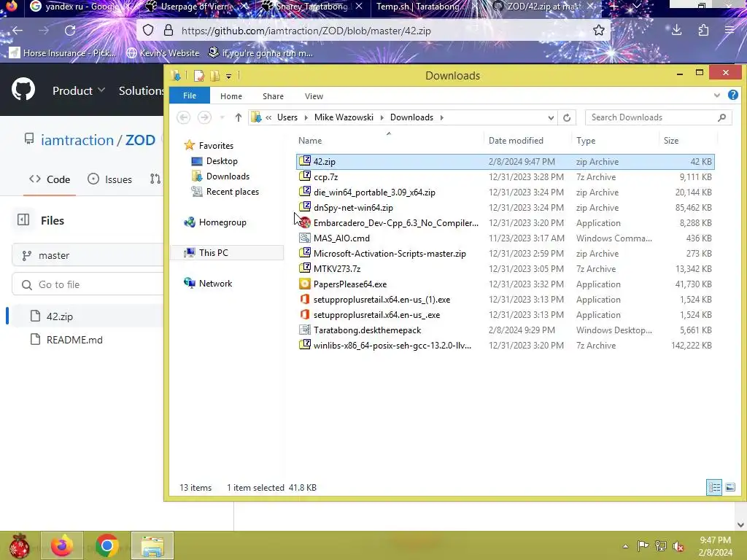Viewport: 747px width, 560px height.
Task: Open Firefox application menu
Action: click(729, 31)
